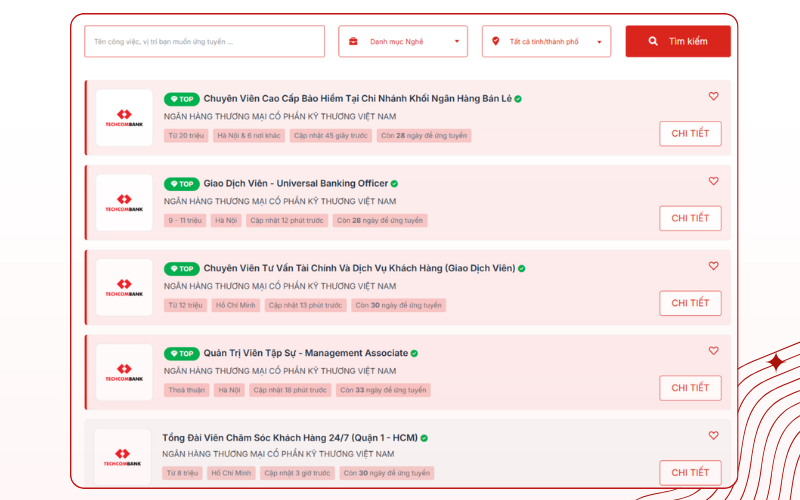Open CHI TIẾT for Tổng Đài Viên job
This screenshot has width=800, height=500.
tap(690, 472)
